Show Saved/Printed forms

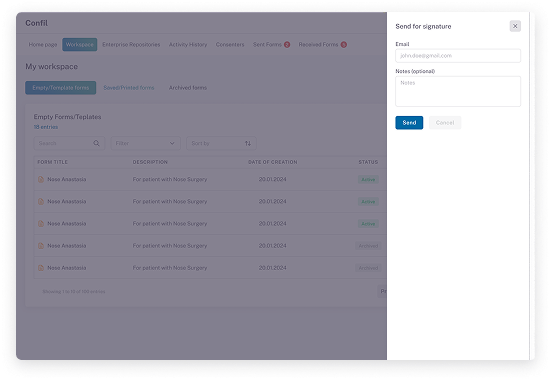[x=128, y=88]
